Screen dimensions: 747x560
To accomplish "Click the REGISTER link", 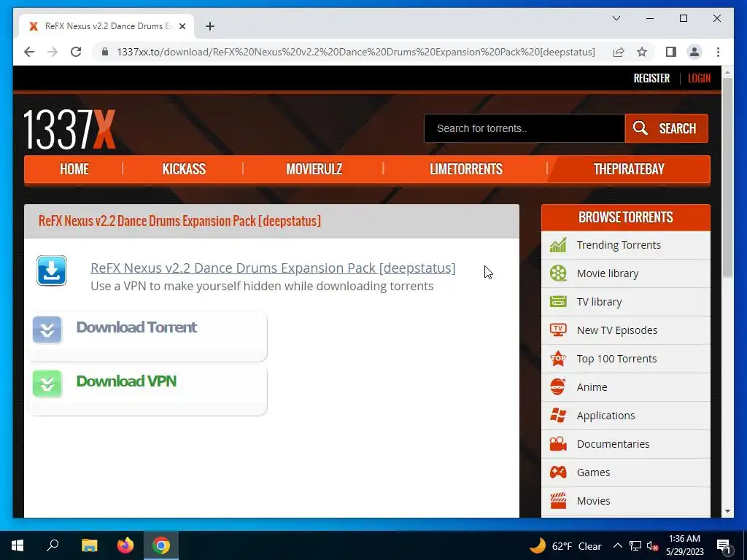I will coord(651,78).
